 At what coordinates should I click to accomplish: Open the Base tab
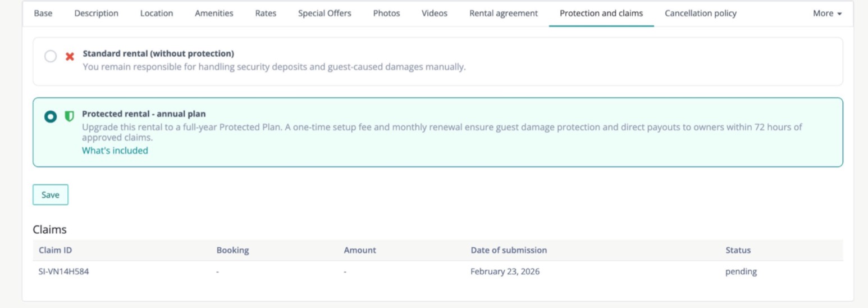43,13
